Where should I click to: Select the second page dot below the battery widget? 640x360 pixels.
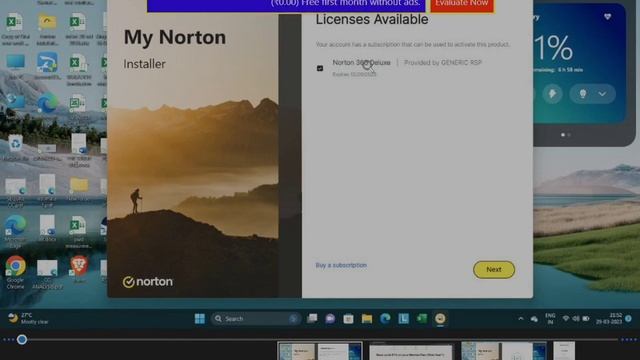coord(569,135)
